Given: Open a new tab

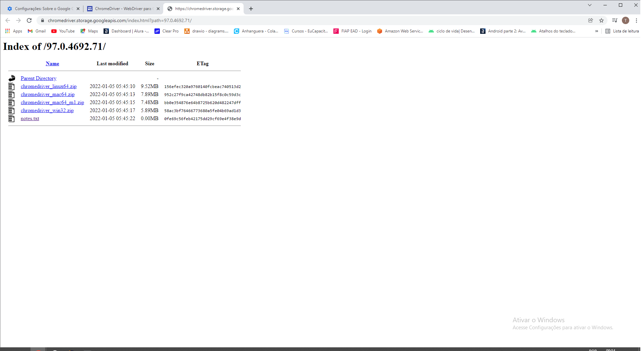Looking at the screenshot, I should pos(251,9).
